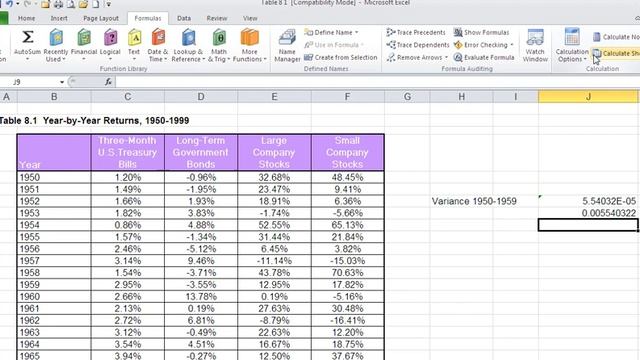Screen dimensions: 640x360
Task: Select cell 70.63% for 1958
Action: coord(347,273)
